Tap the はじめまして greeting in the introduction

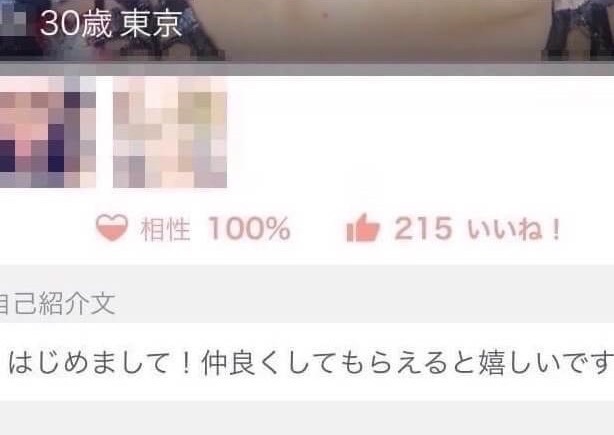point(100,363)
